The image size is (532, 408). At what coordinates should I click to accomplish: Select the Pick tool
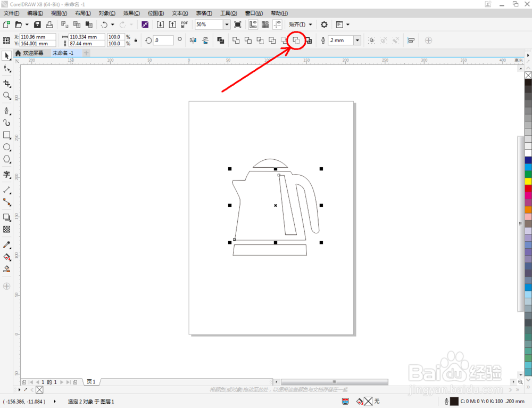click(7, 56)
